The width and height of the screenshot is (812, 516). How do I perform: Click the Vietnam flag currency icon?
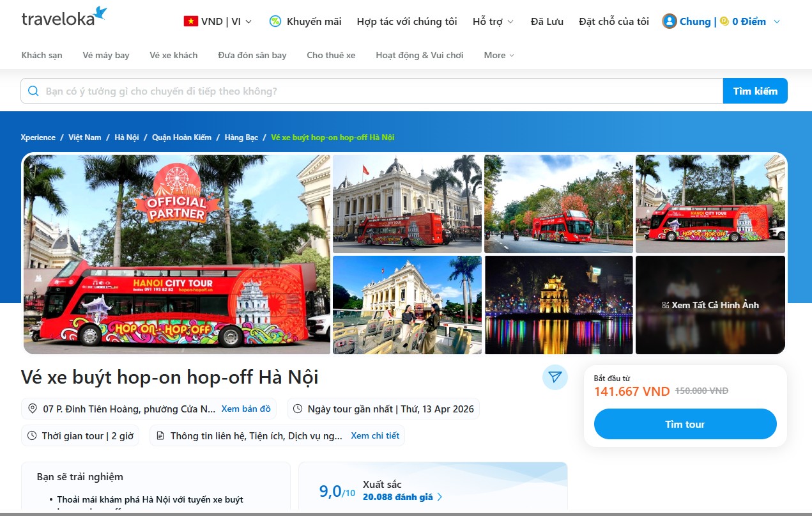(190, 21)
